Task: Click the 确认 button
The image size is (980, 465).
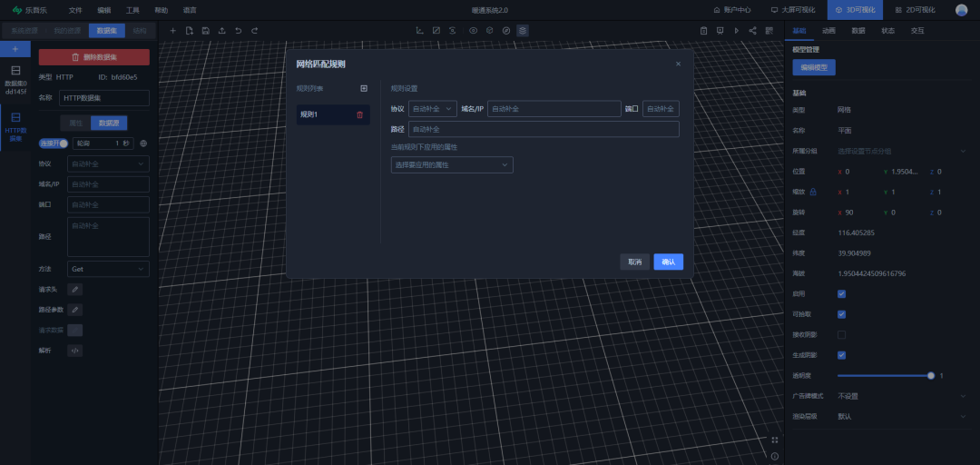Action: 668,262
